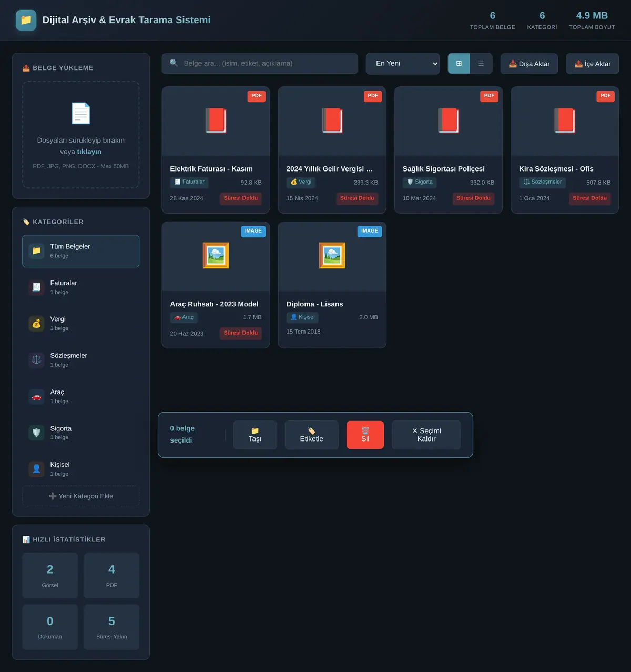Image resolution: width=631 pixels, height=672 pixels.
Task: Click Seçimi Kaldır to clear selection
Action: click(426, 435)
